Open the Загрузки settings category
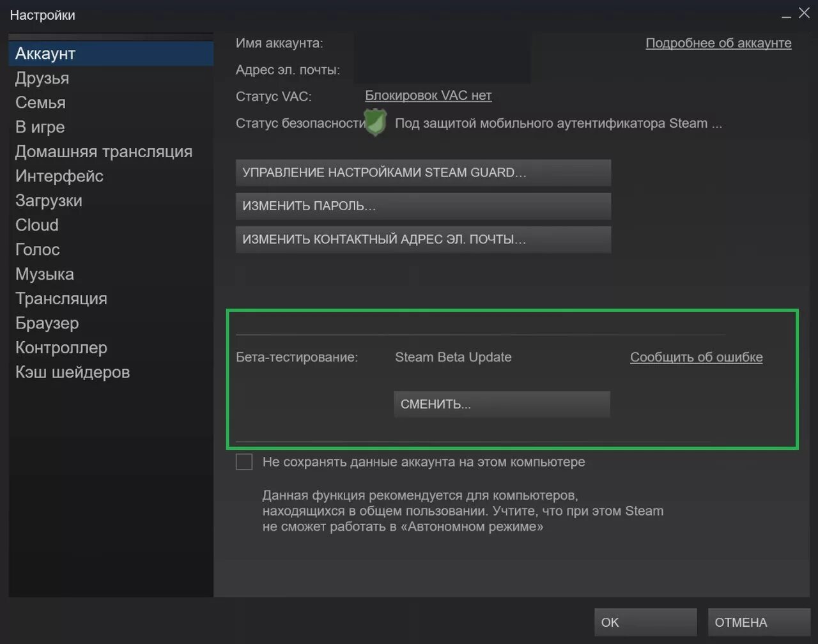Screen dimensions: 818x644 (49, 201)
